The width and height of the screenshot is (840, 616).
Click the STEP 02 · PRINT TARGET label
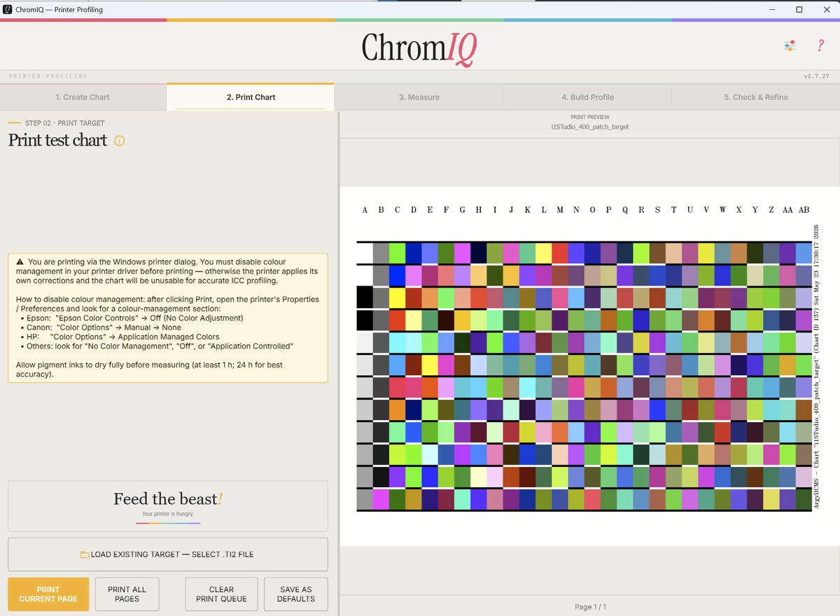pos(64,123)
